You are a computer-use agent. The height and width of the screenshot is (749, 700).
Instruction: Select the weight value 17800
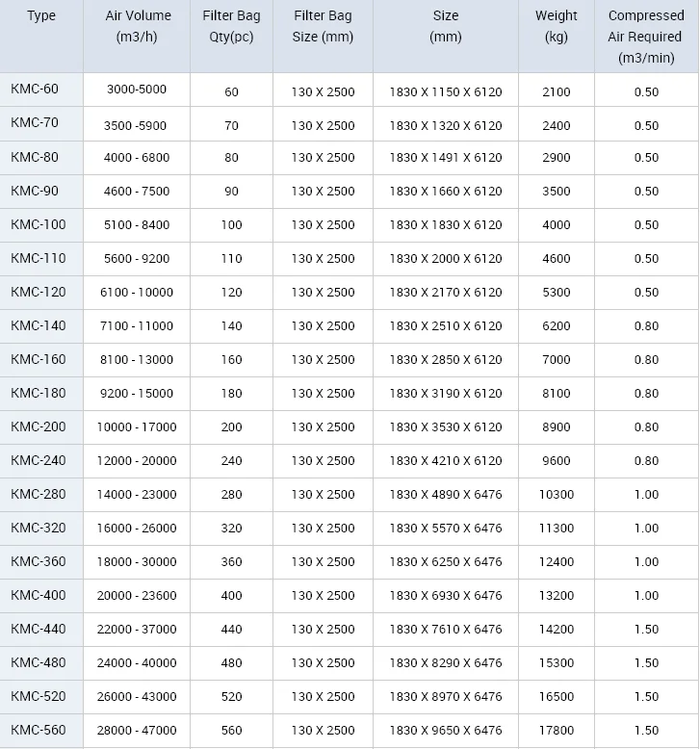[x=556, y=730]
